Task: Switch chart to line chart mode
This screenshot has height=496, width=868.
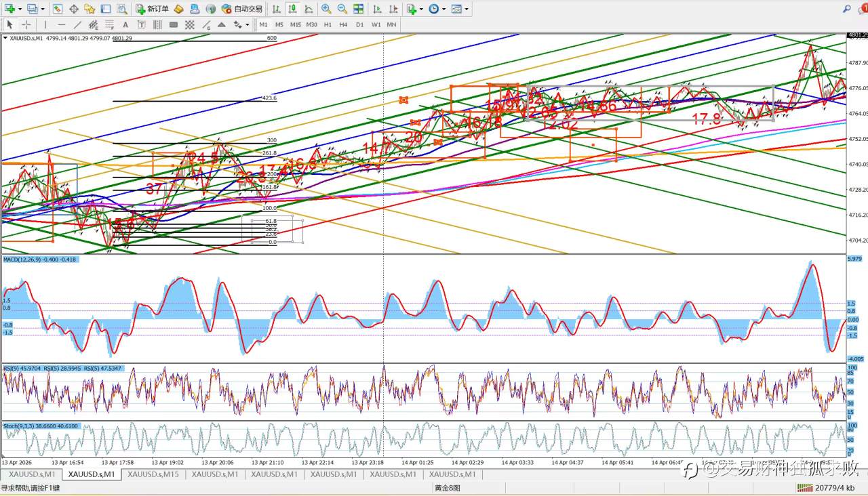Action: (309, 9)
